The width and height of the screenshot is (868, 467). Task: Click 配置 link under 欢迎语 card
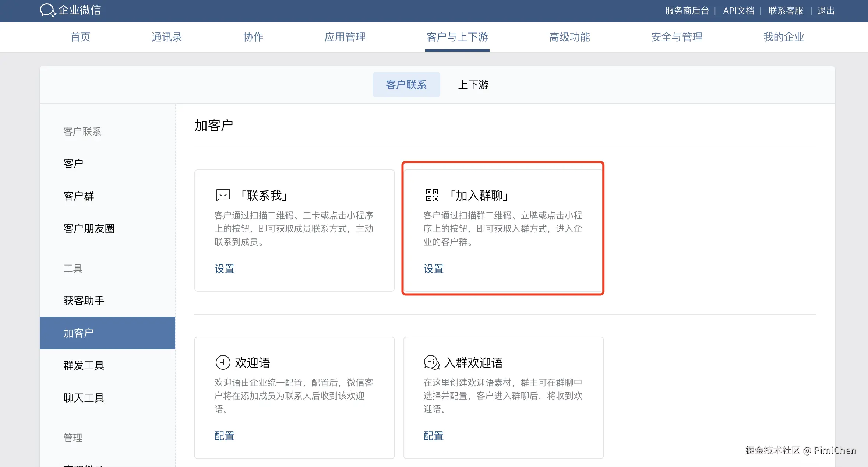click(x=225, y=436)
